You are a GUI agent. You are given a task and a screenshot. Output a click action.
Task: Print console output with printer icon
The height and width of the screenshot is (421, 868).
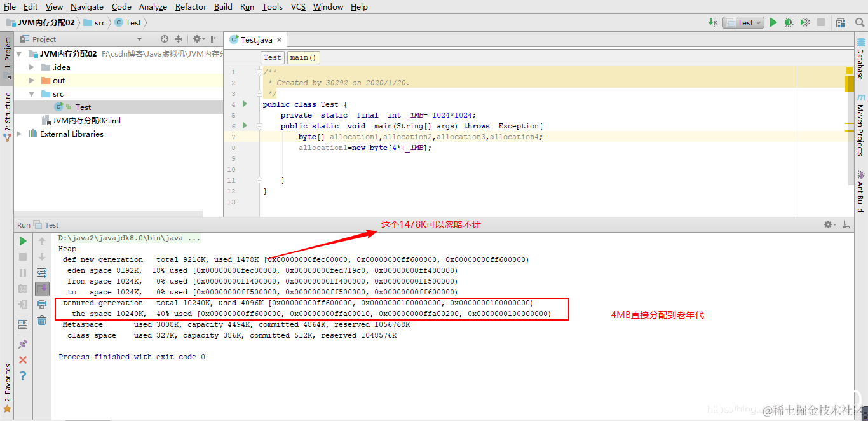42,305
